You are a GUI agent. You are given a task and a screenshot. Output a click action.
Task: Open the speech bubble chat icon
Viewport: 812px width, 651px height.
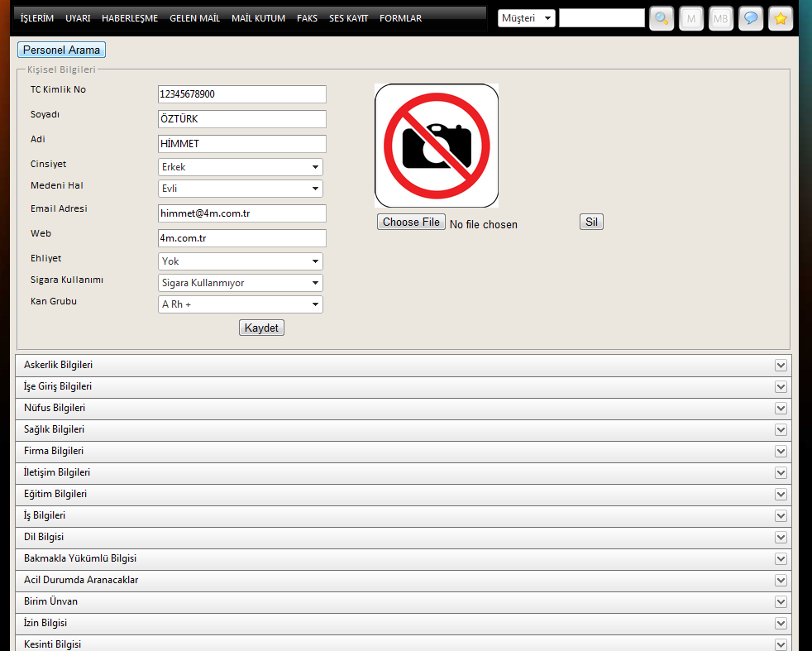point(751,18)
